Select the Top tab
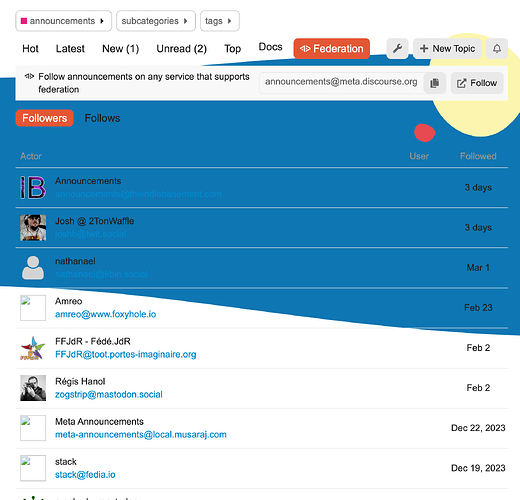The width and height of the screenshot is (520, 500). pos(232,49)
